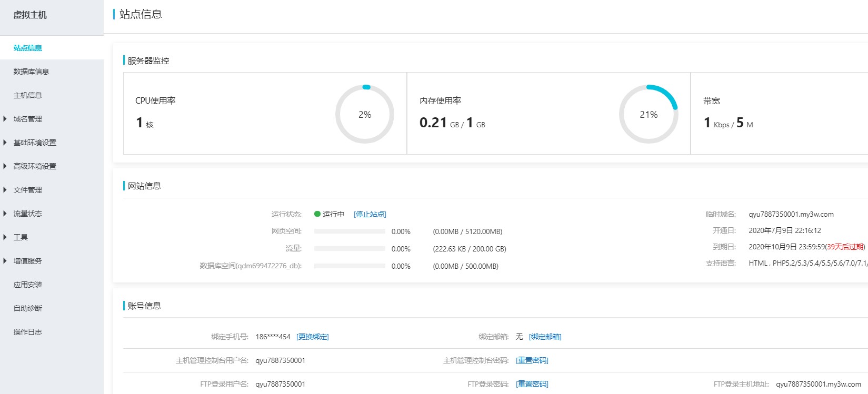Click the FTP登录主机地址 value
This screenshot has height=394, width=868.
[x=819, y=384]
